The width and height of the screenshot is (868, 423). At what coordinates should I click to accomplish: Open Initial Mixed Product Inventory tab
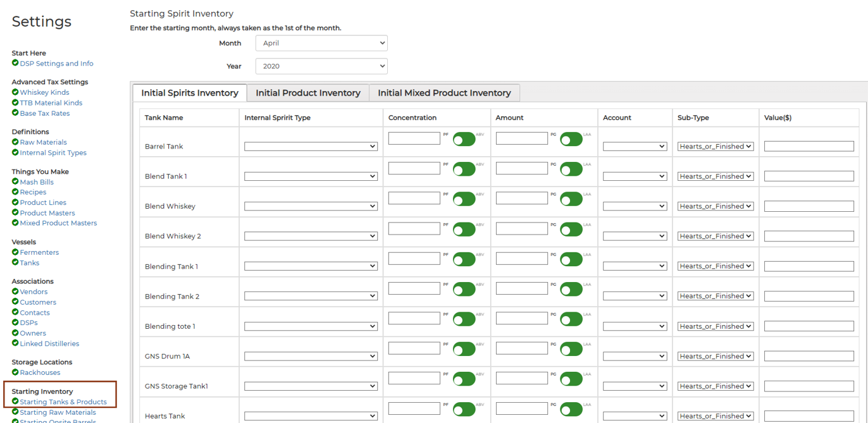(x=444, y=93)
